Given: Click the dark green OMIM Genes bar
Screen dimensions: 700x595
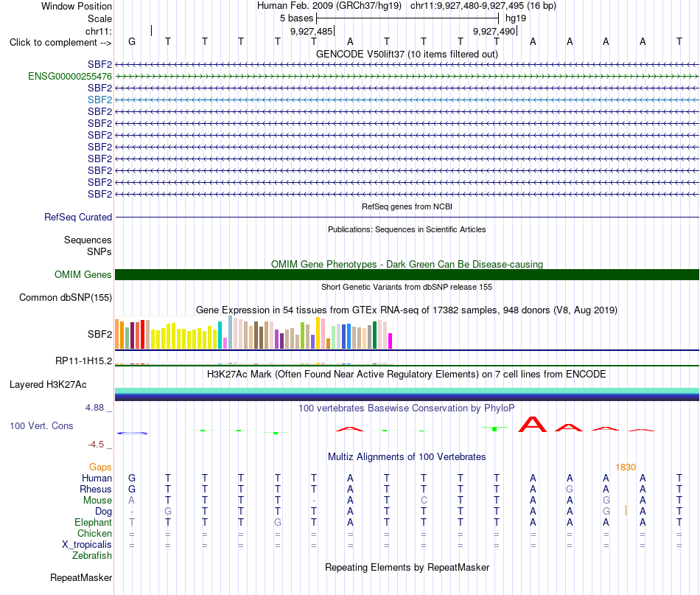Looking at the screenshot, I should [x=407, y=275].
